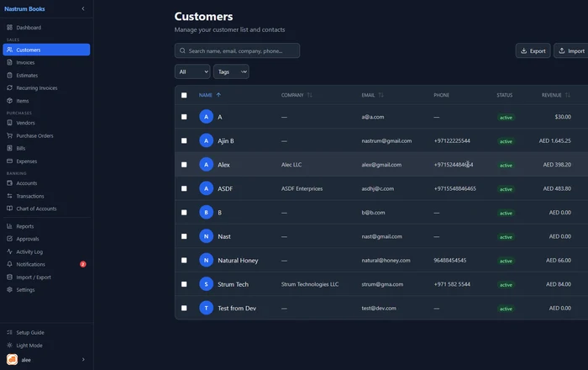Click the Items cube icon
The image size is (588, 370).
(x=10, y=101)
